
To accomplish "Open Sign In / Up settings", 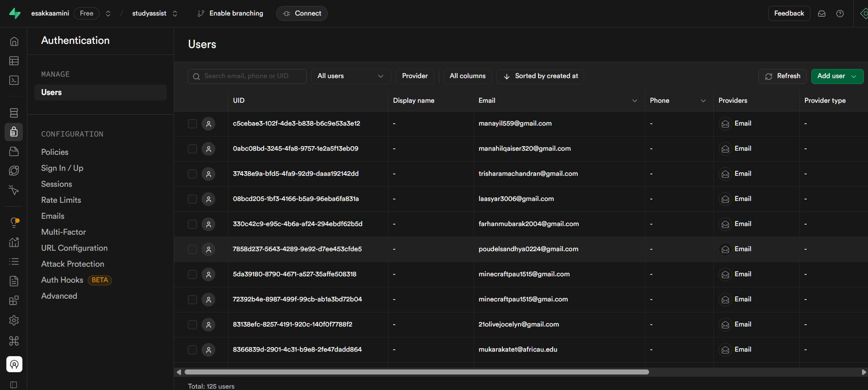I will pyautogui.click(x=62, y=168).
